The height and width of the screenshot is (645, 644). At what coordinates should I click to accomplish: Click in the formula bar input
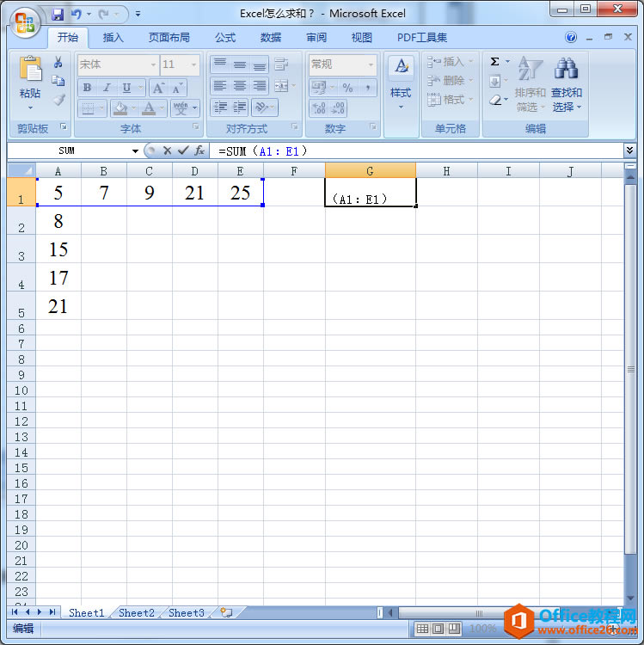(x=416, y=151)
